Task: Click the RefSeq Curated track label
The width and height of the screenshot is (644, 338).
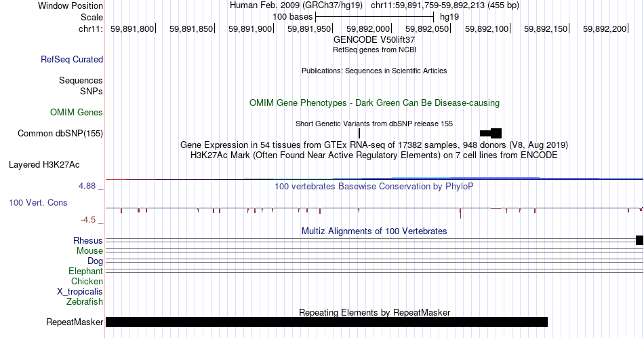Action: 72,59
